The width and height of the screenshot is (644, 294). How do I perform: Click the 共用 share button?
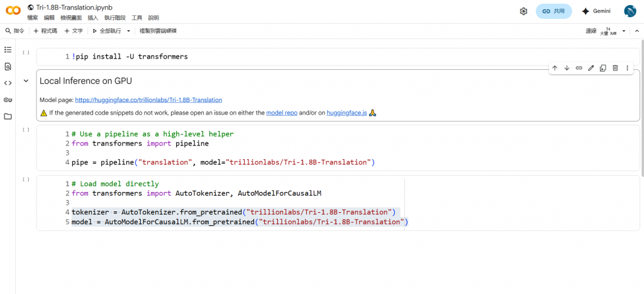point(553,11)
